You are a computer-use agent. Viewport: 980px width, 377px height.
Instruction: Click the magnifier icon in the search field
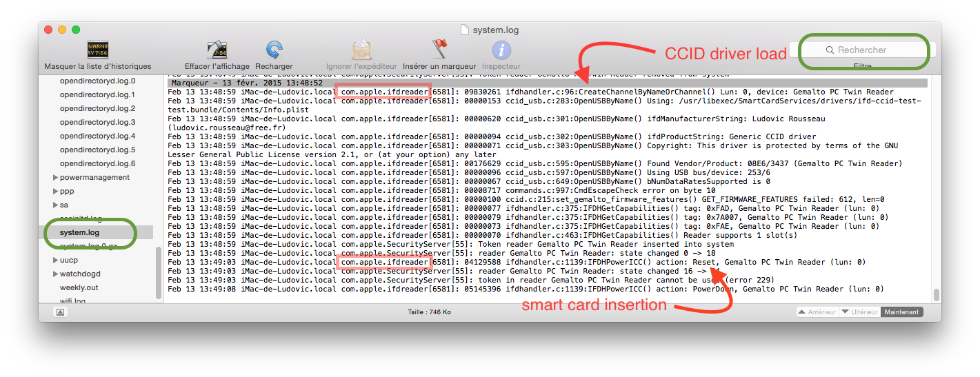pos(830,50)
